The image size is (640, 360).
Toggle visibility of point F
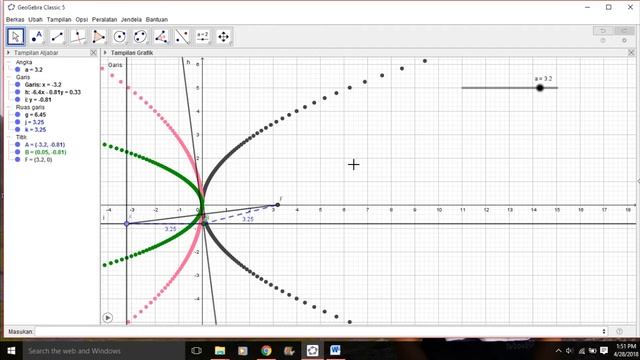18,160
